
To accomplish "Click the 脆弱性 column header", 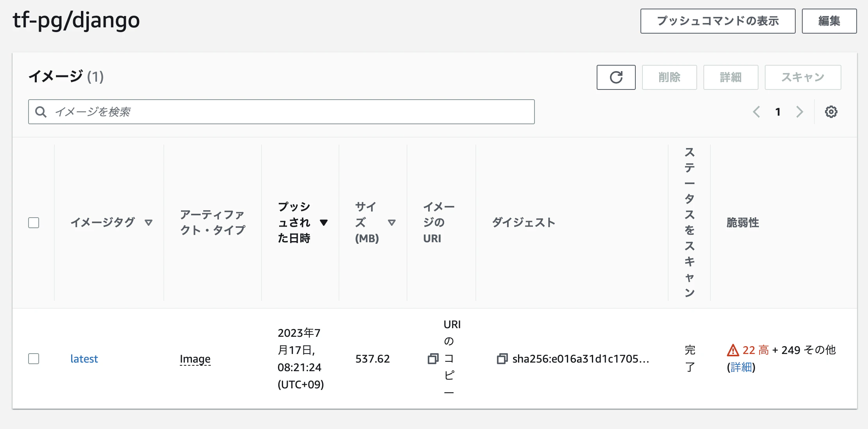I will point(742,223).
